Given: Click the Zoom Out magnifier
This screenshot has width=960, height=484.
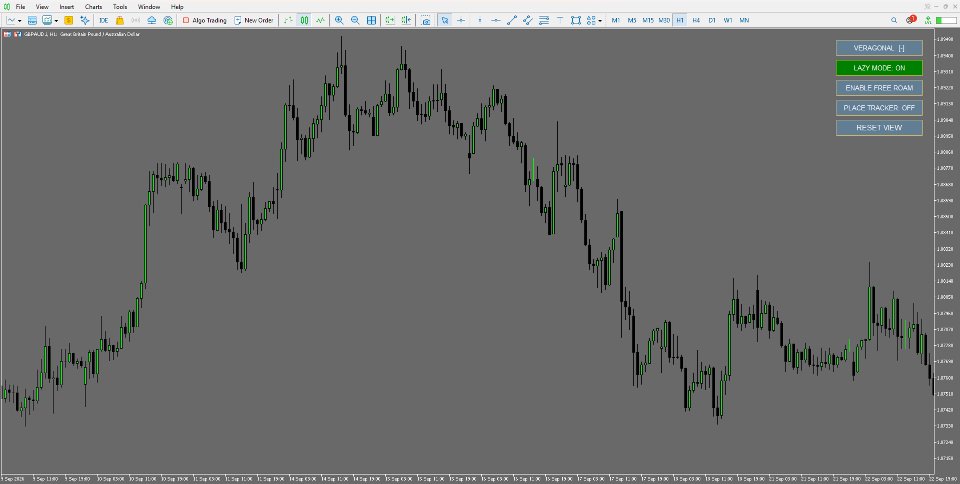Looking at the screenshot, I should pos(355,20).
